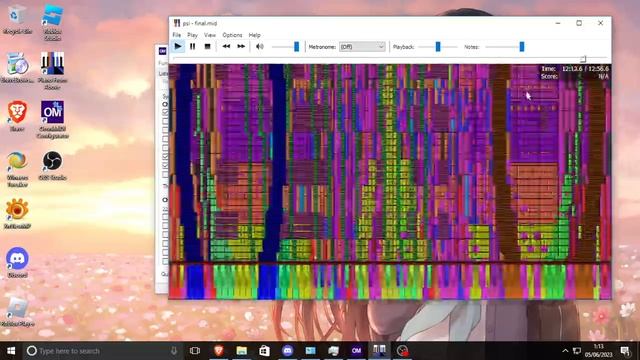Open the View menu
Image resolution: width=640 pixels, height=360 pixels.
point(210,35)
